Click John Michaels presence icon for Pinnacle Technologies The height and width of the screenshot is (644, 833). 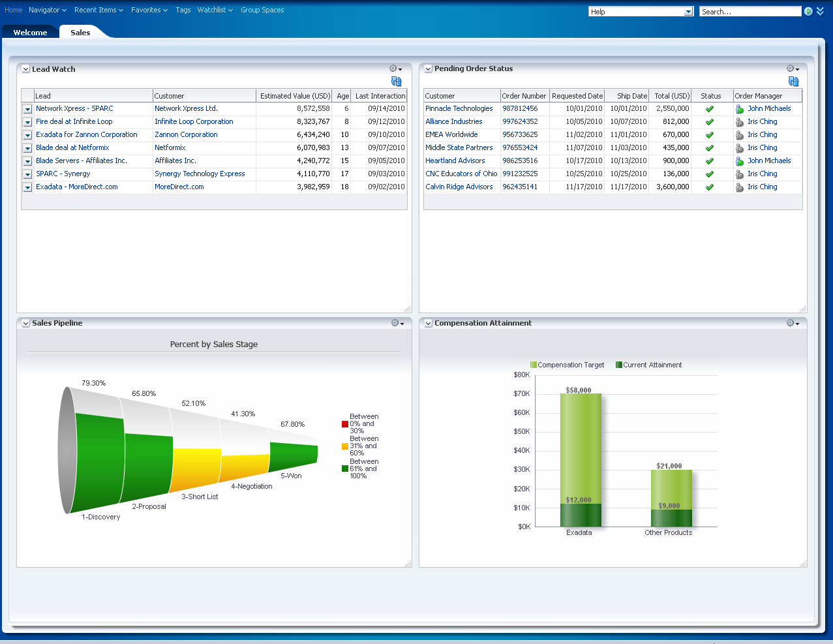pyautogui.click(x=740, y=109)
